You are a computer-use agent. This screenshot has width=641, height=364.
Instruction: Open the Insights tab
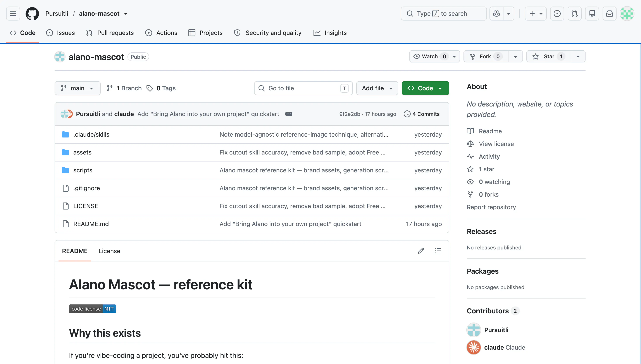(x=330, y=33)
